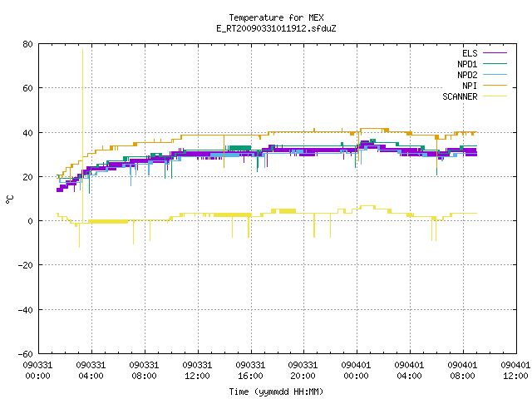The image size is (532, 399).
Task: Click the NPI legend label
Action: click(x=470, y=86)
